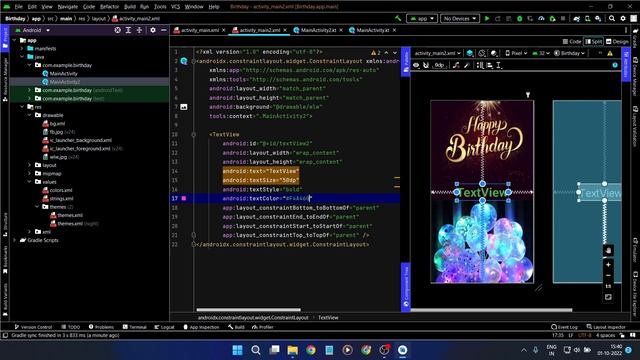The width and height of the screenshot is (640, 360).
Task: Start debugging with the green bug icon
Action: (520, 18)
